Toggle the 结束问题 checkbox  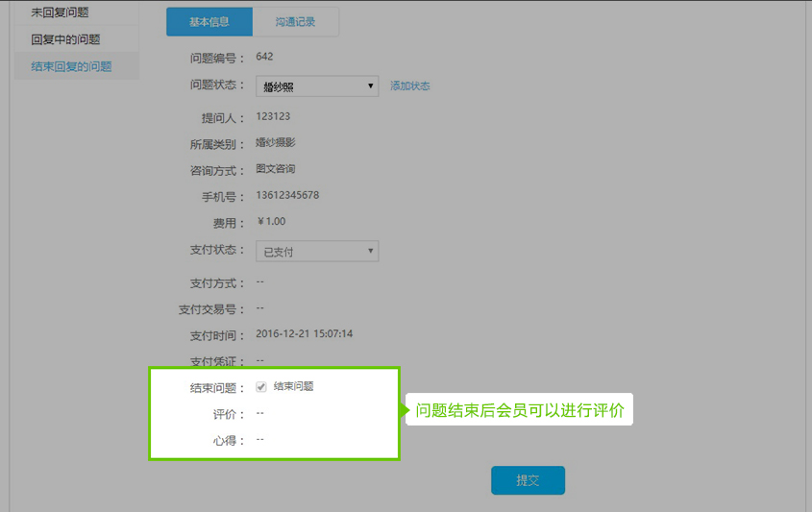[x=261, y=387]
